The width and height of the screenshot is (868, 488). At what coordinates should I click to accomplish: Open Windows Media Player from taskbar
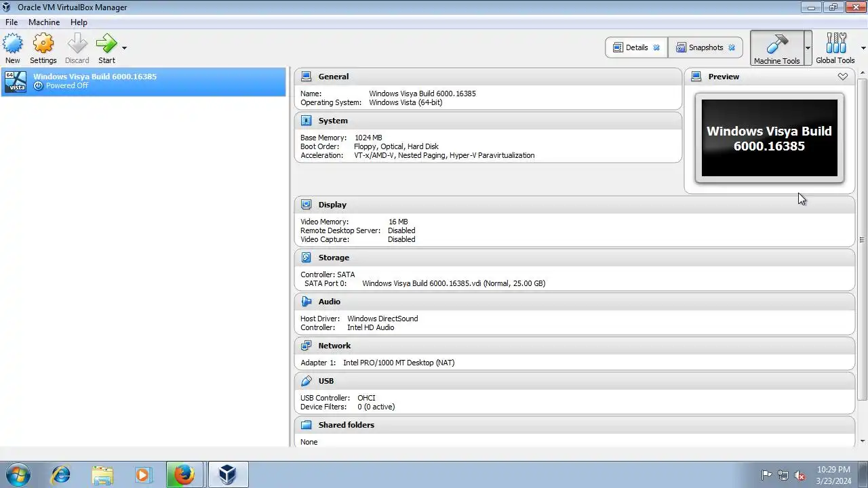pos(143,474)
